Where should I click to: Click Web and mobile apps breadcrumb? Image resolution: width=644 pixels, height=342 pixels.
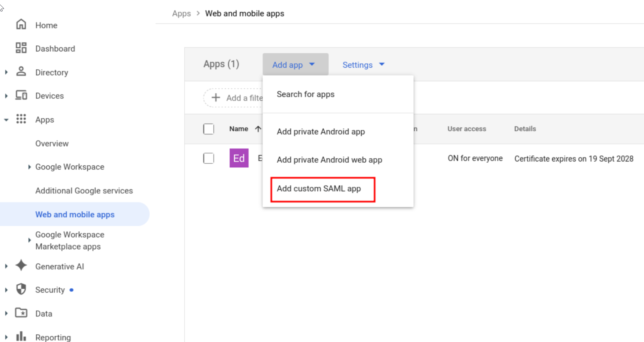pyautogui.click(x=245, y=14)
